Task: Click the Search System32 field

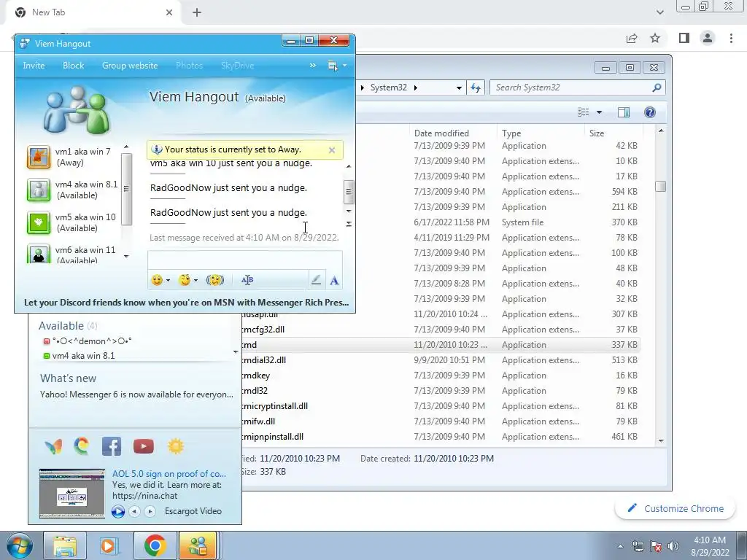Action: pos(572,87)
